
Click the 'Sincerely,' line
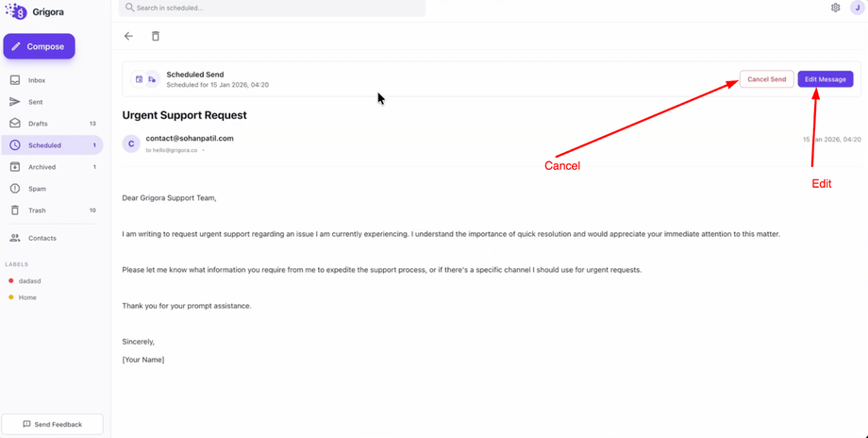pyautogui.click(x=139, y=342)
